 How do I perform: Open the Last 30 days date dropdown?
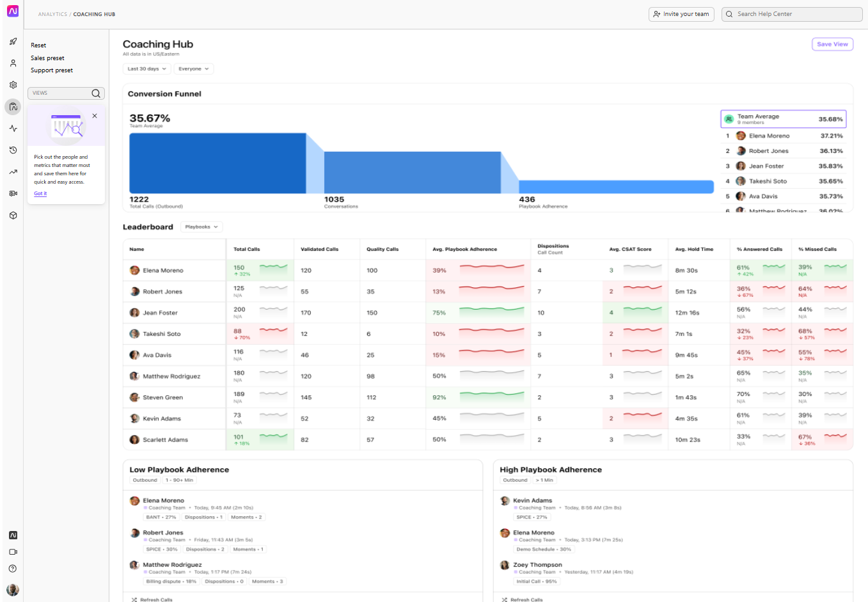pos(146,69)
